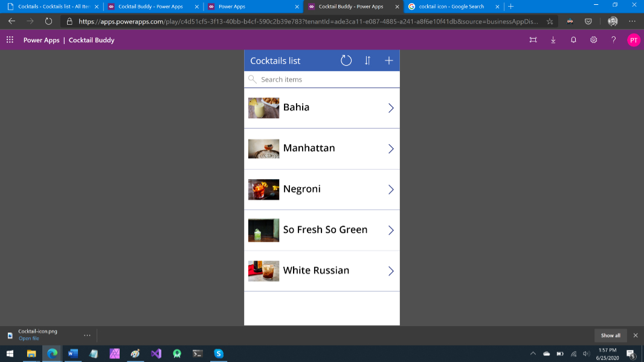
Task: Click the notifications bell icon
Action: coord(573,40)
